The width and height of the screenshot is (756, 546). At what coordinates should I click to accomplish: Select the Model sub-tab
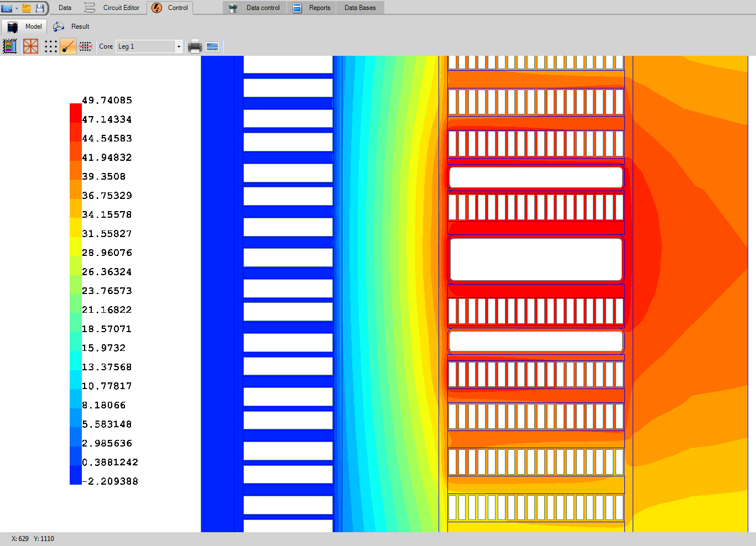click(24, 27)
